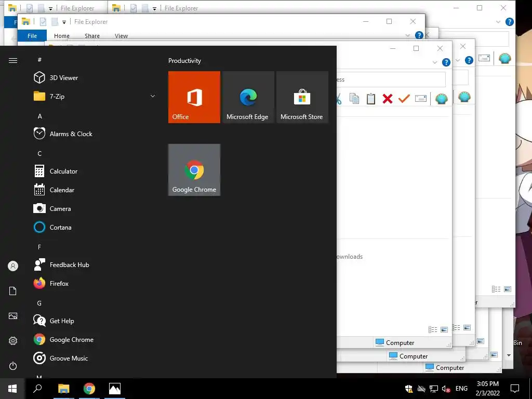Open the Get Help app
The width and height of the screenshot is (532, 399).
point(95,321)
